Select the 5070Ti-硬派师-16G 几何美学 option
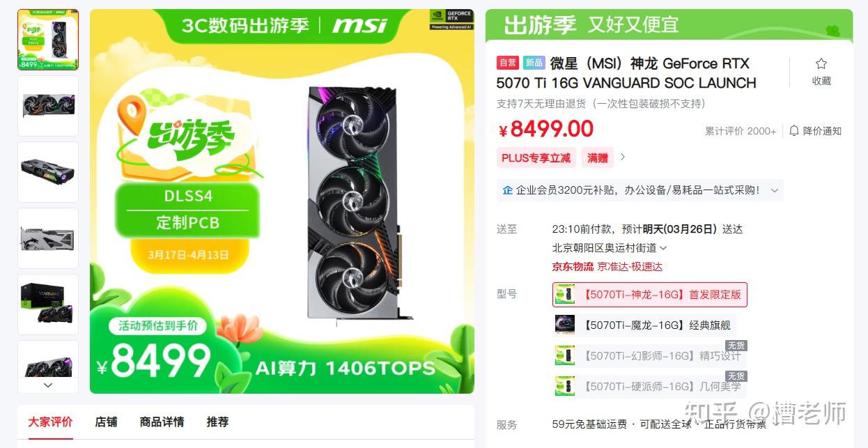Screen dimensions: 868x448 point(649,386)
